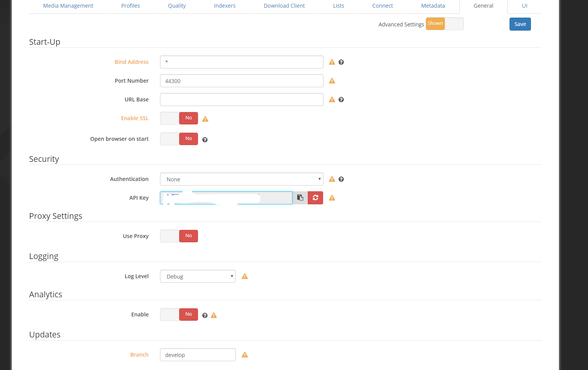Screen dimensions: 588x370
Task: Change the Log Level dropdown
Action: [x=198, y=276]
